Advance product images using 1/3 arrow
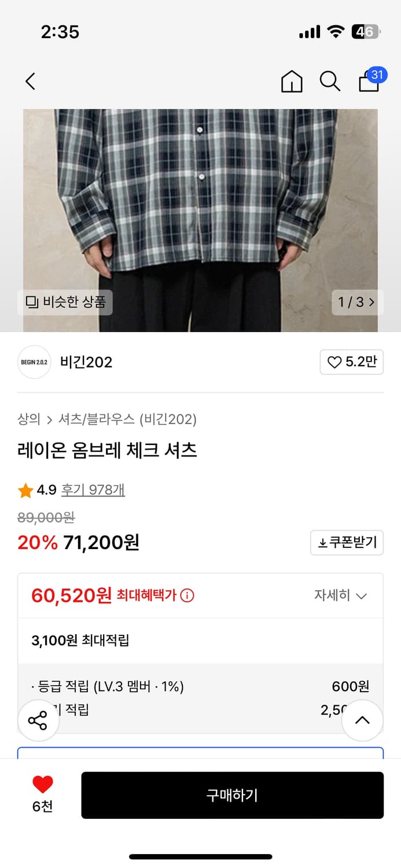This screenshot has width=401, height=868. point(358,302)
